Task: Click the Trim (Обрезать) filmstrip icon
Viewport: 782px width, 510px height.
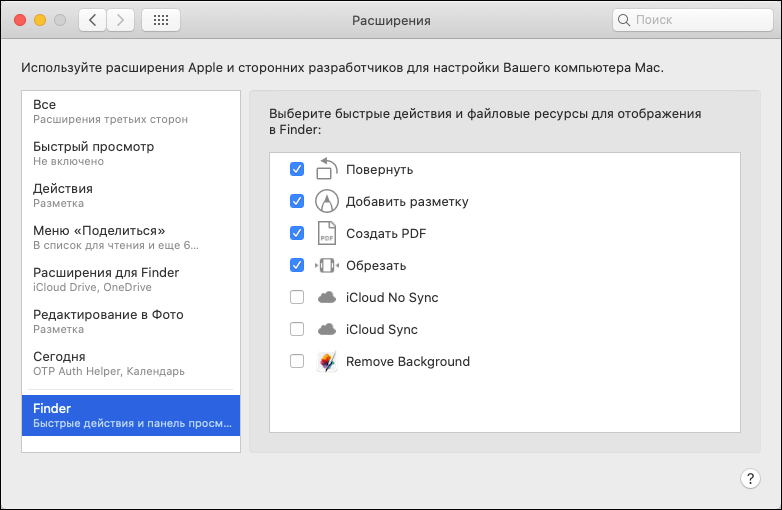Action: coord(327,265)
